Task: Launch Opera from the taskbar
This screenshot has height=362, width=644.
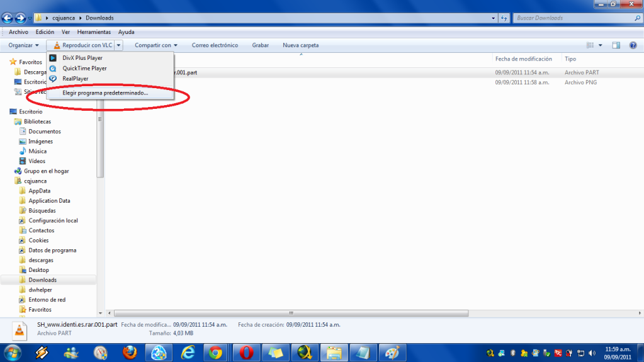Action: [246, 353]
